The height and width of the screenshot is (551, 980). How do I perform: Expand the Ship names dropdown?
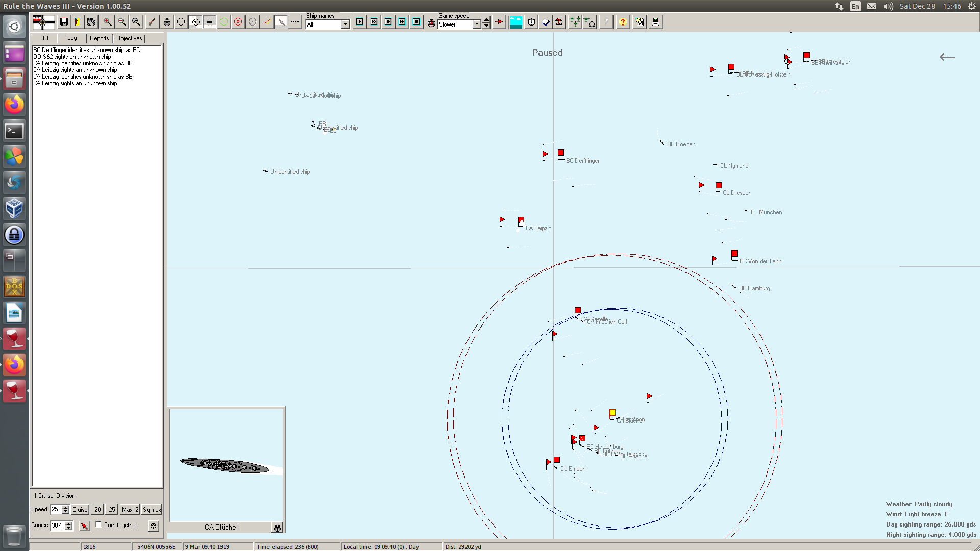(345, 24)
